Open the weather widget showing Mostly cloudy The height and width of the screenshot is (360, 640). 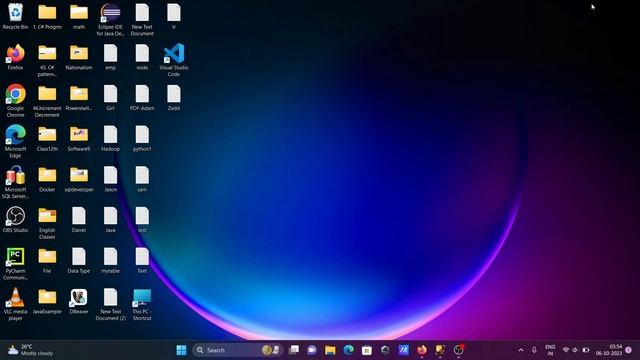31,350
